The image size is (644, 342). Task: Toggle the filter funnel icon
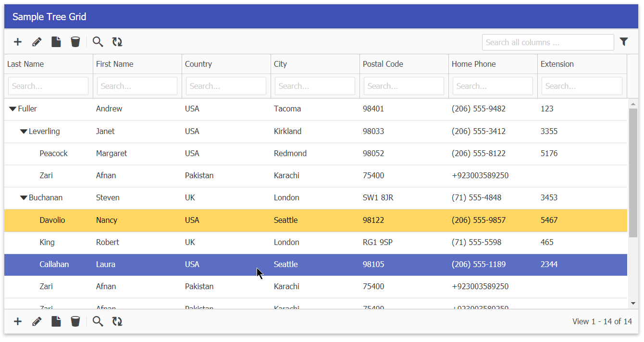[624, 42]
